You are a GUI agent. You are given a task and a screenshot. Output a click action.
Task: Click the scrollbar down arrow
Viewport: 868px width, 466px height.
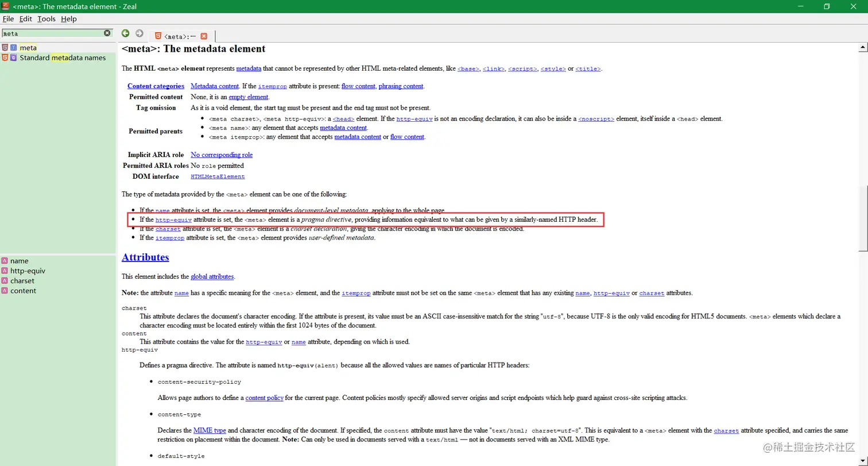pos(863,461)
